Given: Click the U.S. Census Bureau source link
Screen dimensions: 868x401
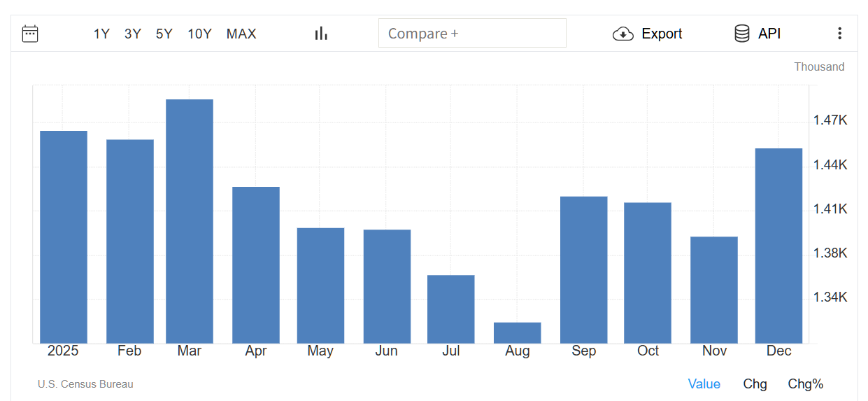Looking at the screenshot, I should [85, 384].
